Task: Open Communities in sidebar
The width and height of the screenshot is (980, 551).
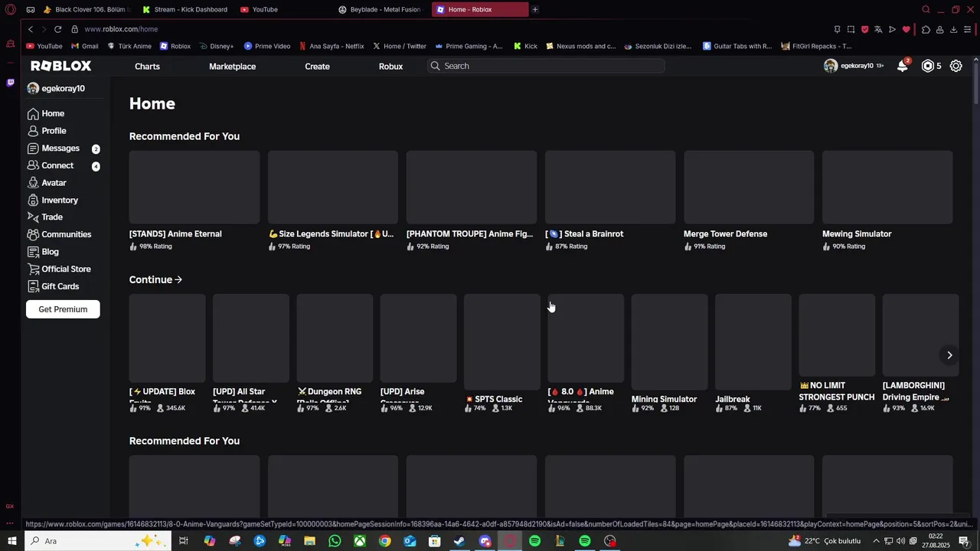Action: 59,234
